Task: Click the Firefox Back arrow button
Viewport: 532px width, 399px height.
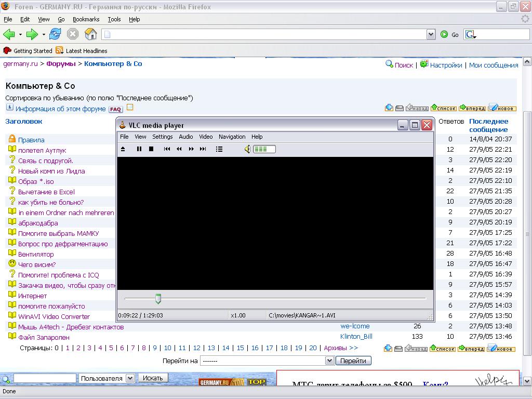Action: pos(9,34)
